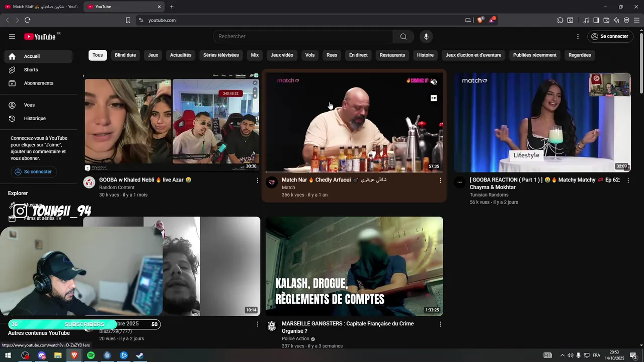Image resolution: width=644 pixels, height=362 pixels.
Task: Open Spotify from the taskbar
Action: click(91, 355)
